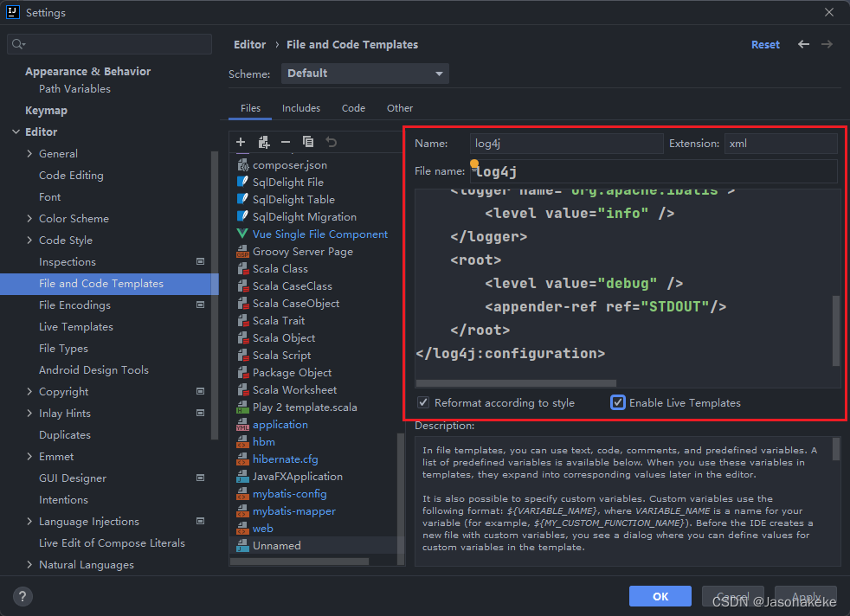Click the template editor horizontal scrollbar
This screenshot has width=850, height=616.
[516, 383]
